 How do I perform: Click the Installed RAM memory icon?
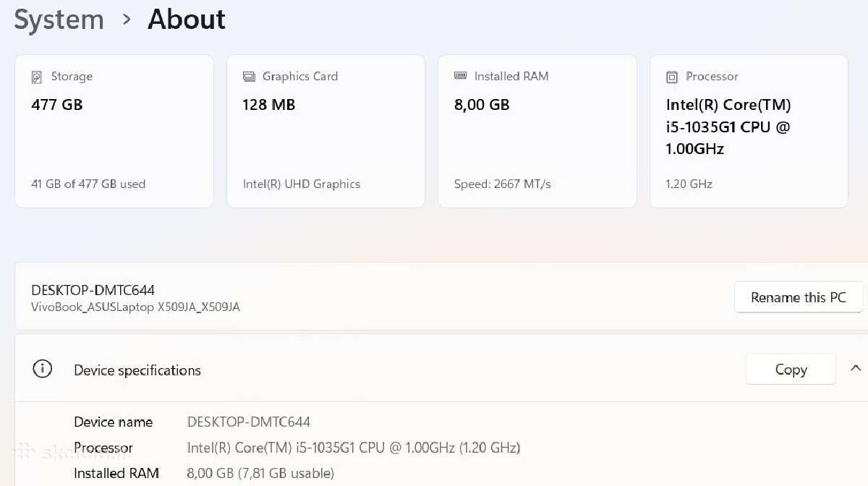click(x=460, y=76)
